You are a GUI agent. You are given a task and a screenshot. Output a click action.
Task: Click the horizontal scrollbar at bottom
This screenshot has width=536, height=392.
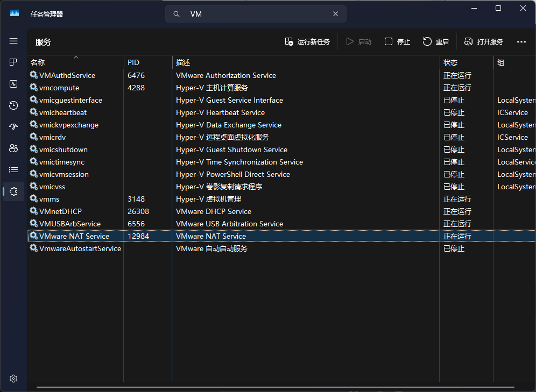pyautogui.click(x=274, y=387)
